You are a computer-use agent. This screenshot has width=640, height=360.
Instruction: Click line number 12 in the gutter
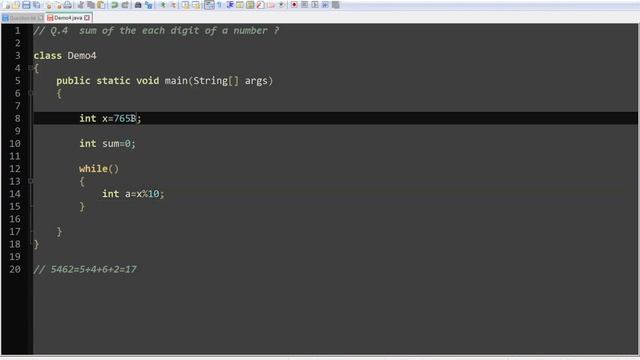15,169
